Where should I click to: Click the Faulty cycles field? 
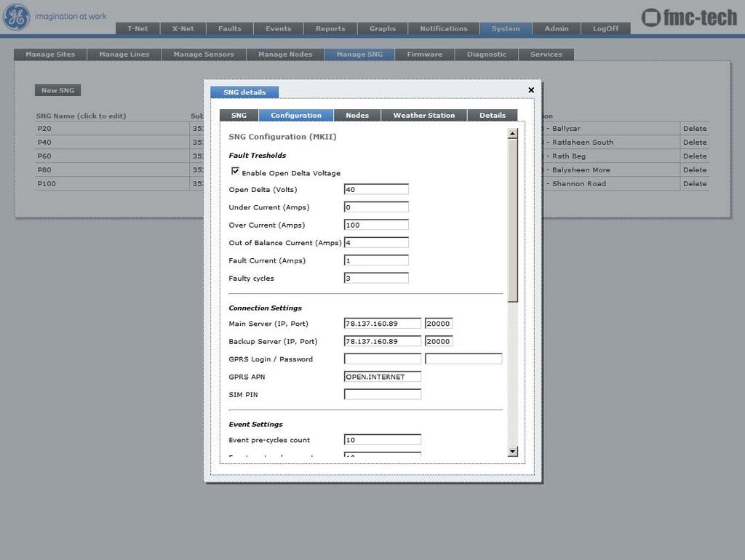click(x=376, y=278)
